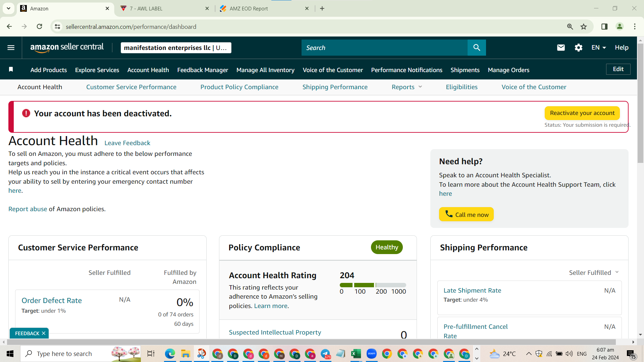Open Feedback Manager in the navigation bar
The height and width of the screenshot is (362, 644).
(203, 70)
